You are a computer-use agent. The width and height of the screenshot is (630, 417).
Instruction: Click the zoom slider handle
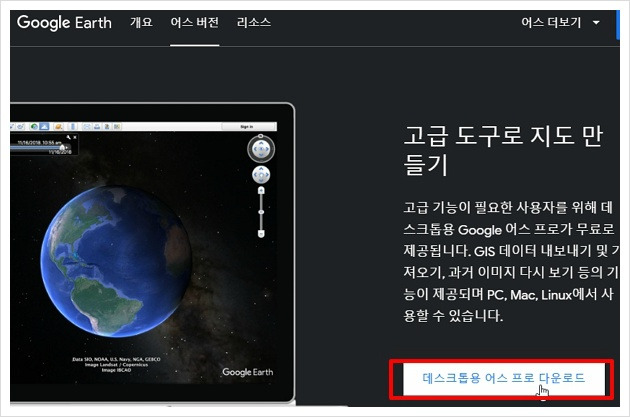pyautogui.click(x=261, y=212)
